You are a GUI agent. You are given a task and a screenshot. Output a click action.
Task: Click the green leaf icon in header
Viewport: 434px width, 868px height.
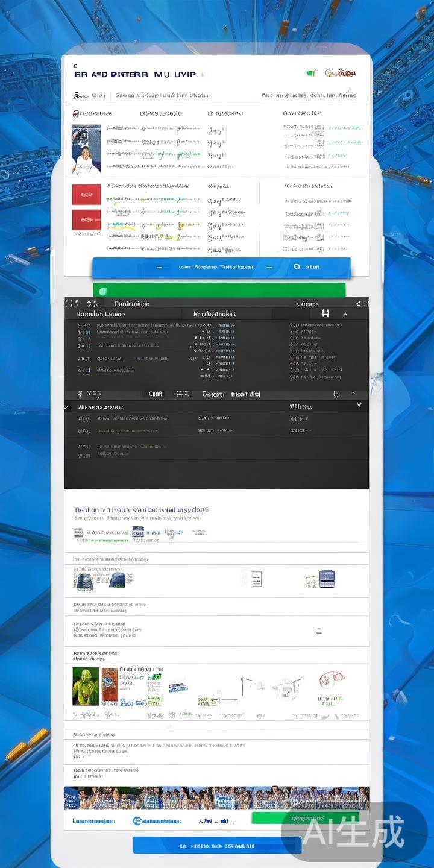click(x=311, y=73)
